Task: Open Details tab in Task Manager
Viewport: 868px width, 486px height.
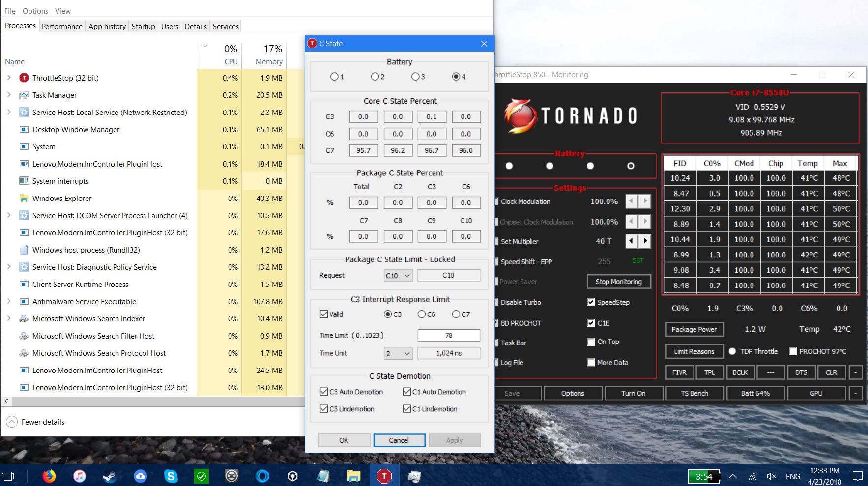Action: [196, 26]
